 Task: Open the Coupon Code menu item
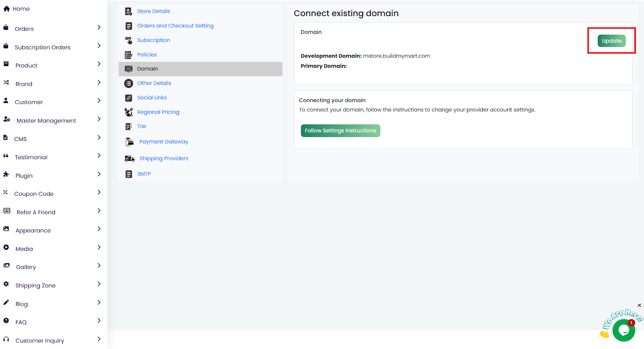(34, 194)
